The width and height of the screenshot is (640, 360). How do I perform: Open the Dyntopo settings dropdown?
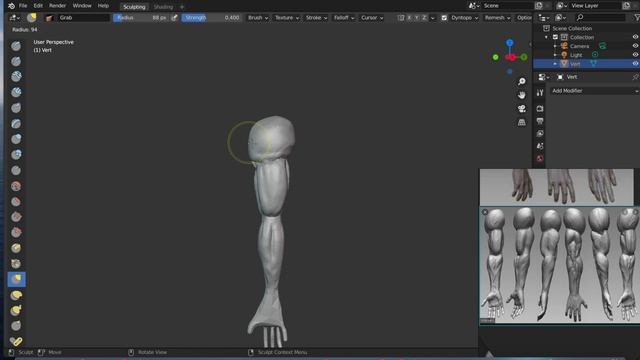[464, 18]
